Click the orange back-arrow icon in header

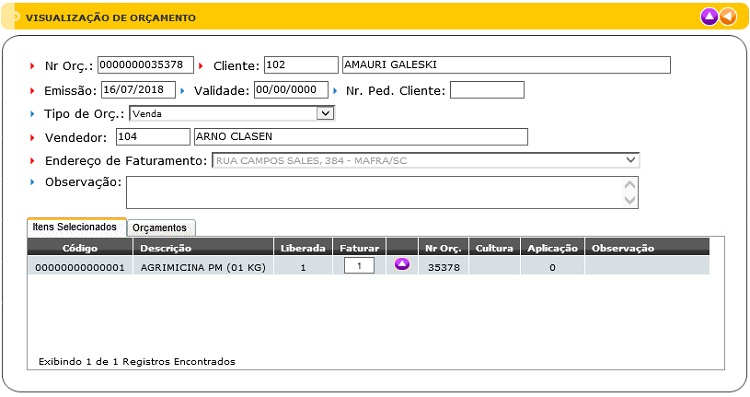pyautogui.click(x=728, y=17)
